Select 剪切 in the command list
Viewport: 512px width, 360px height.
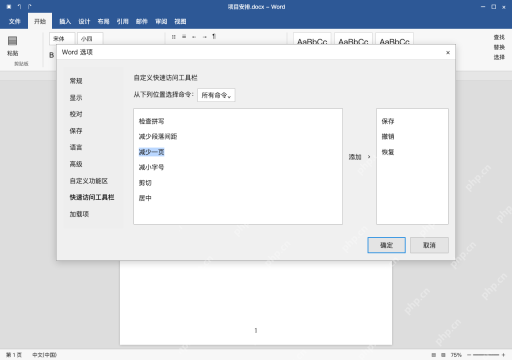tap(145, 183)
